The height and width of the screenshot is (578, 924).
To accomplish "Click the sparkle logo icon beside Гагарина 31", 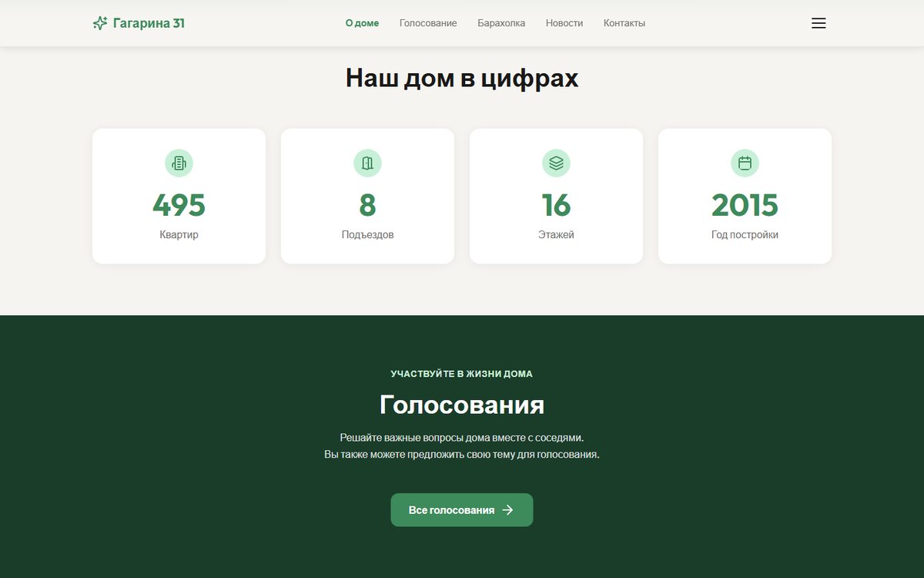I will 100,23.
